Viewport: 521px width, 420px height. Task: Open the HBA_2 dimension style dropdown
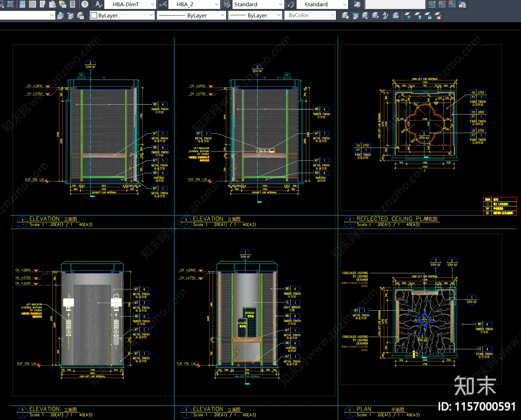(217, 4)
